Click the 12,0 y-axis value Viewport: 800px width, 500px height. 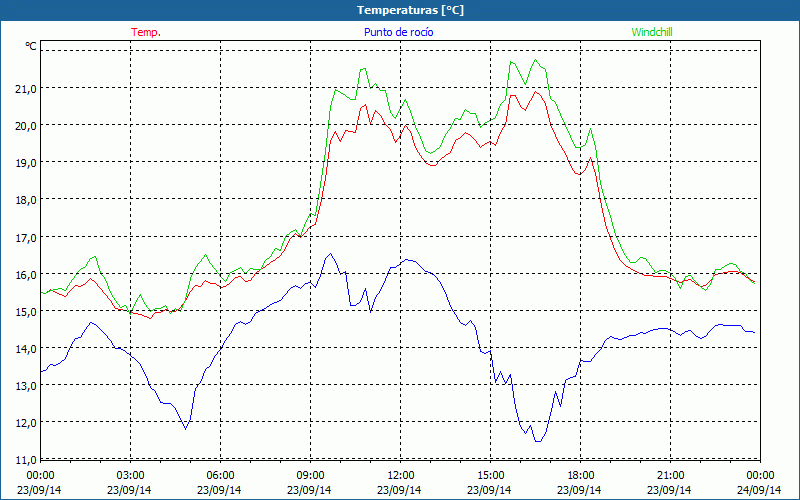(x=26, y=423)
